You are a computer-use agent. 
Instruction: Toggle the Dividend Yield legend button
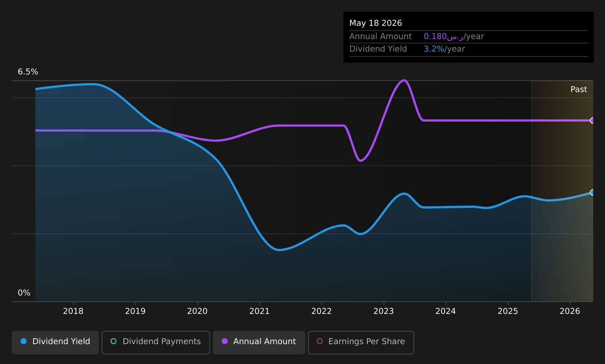tap(55, 342)
